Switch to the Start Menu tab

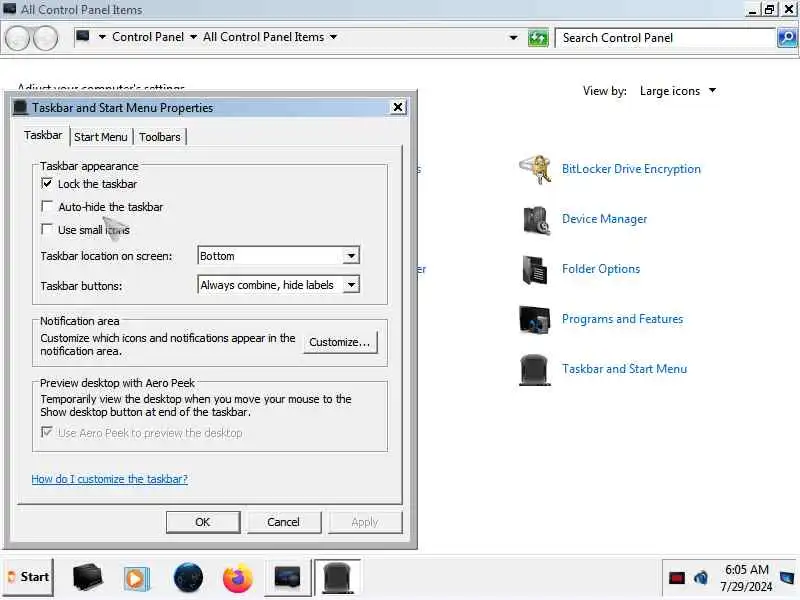(x=101, y=137)
